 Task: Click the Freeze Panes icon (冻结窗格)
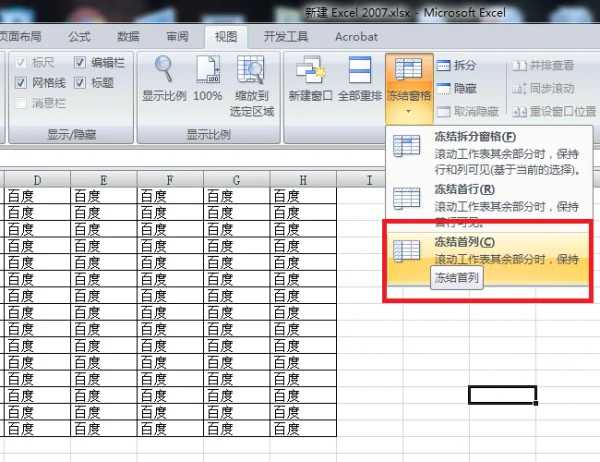pos(409,69)
